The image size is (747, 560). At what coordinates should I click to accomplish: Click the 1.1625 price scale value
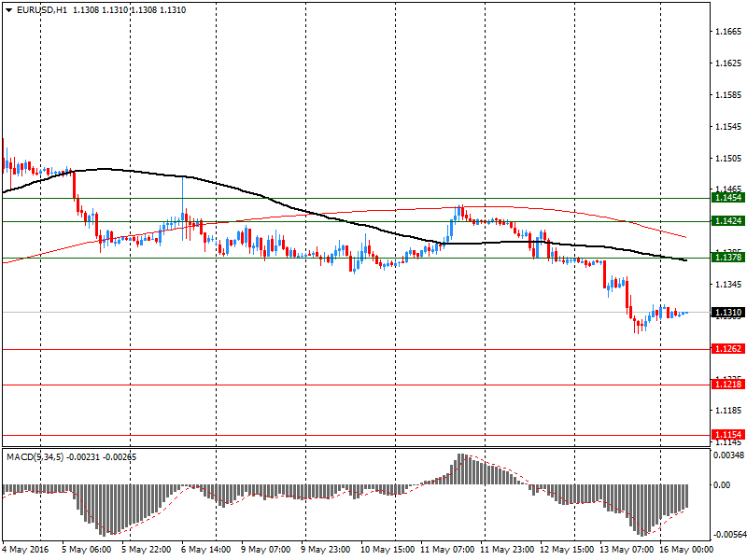pyautogui.click(x=728, y=63)
